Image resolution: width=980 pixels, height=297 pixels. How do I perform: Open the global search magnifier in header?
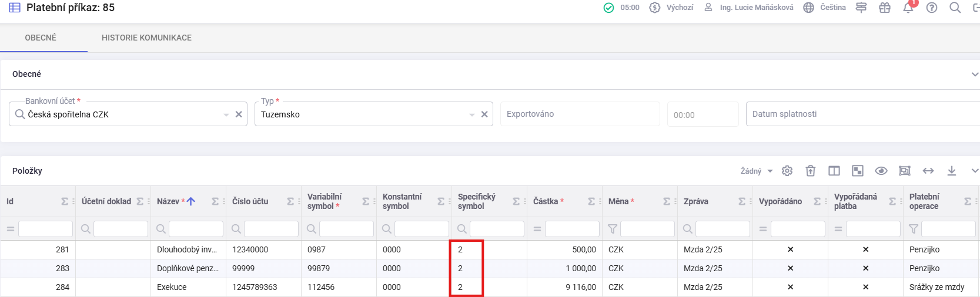click(955, 8)
